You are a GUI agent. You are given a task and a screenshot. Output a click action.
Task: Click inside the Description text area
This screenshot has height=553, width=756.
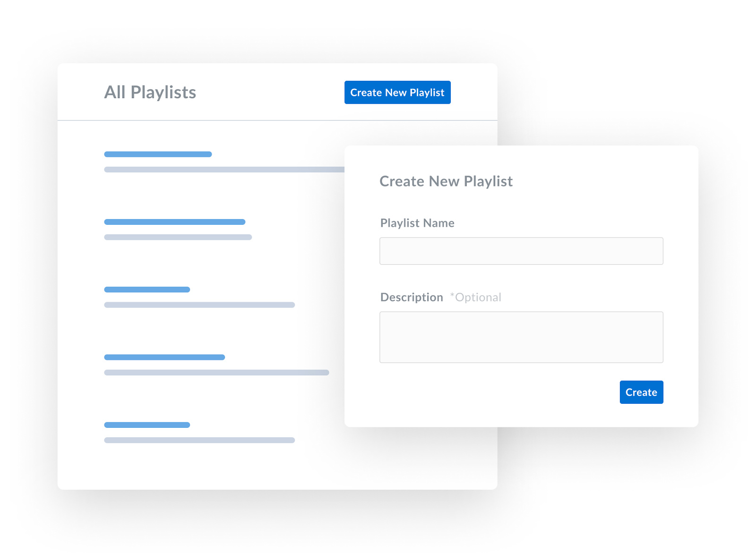click(x=521, y=337)
